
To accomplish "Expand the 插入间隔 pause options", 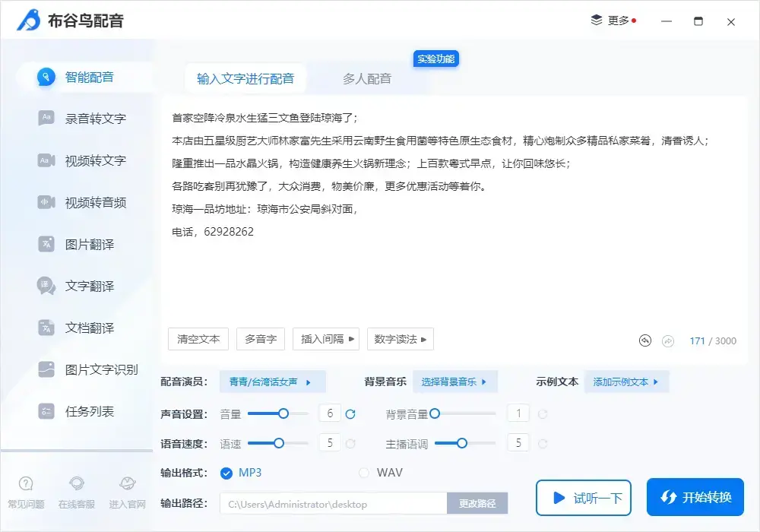I will tap(325, 339).
